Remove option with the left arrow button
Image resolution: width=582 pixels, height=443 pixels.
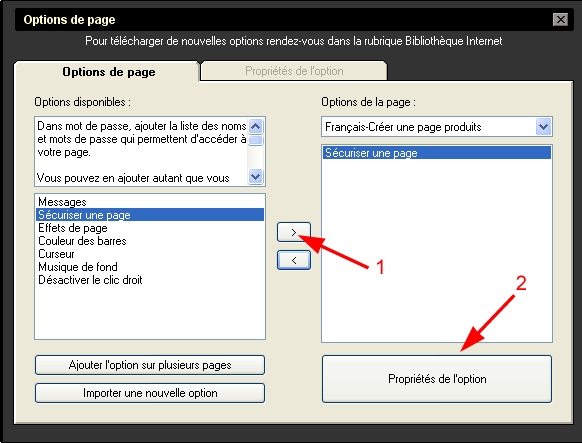click(x=294, y=260)
